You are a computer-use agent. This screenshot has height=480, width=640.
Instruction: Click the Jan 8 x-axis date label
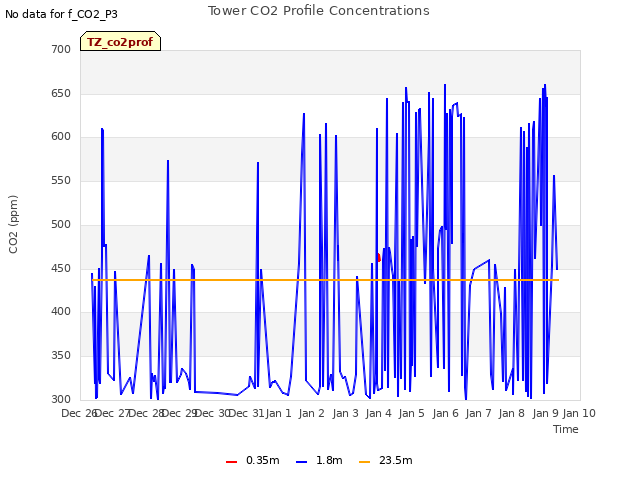click(512, 413)
